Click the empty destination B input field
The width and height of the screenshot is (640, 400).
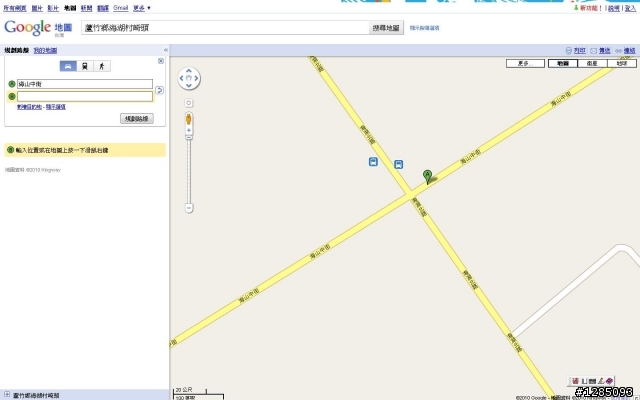pyautogui.click(x=85, y=96)
